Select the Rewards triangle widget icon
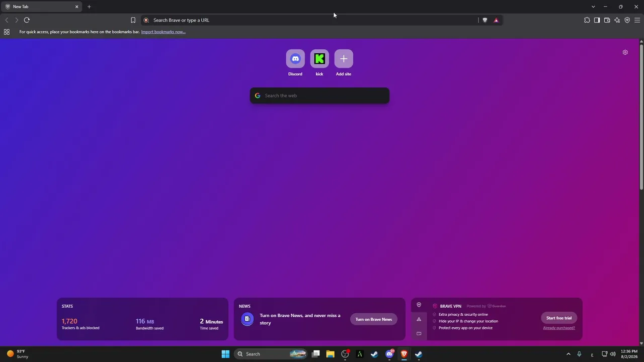The width and height of the screenshot is (644, 362). pyautogui.click(x=419, y=319)
